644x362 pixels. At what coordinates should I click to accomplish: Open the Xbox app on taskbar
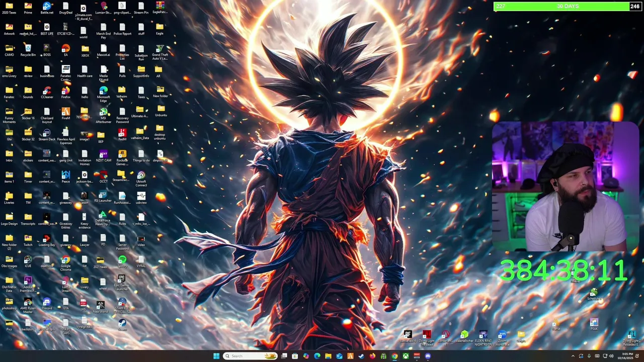pos(406,356)
